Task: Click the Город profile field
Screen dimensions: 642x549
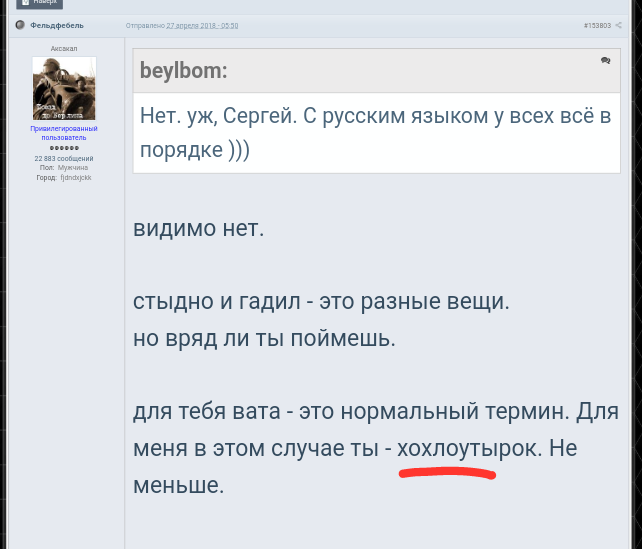Action: click(64, 177)
